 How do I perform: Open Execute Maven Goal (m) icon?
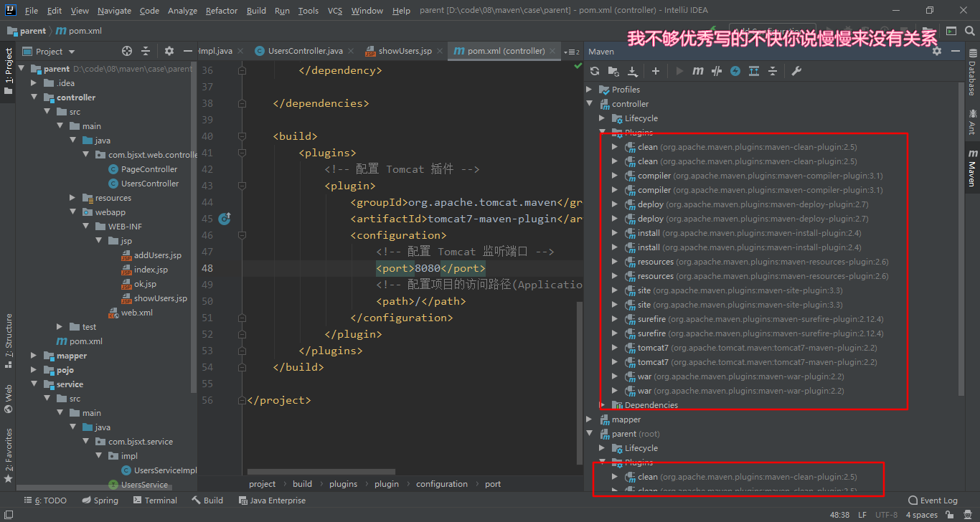coord(698,71)
